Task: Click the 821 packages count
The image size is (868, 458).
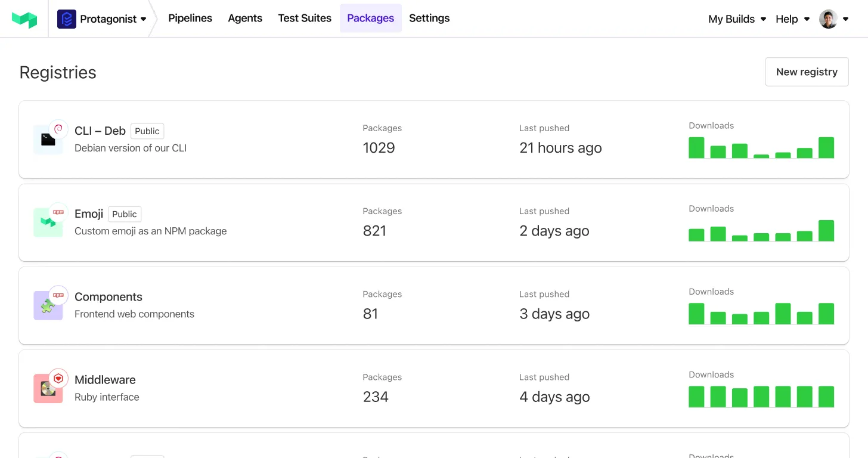Action: pos(374,231)
